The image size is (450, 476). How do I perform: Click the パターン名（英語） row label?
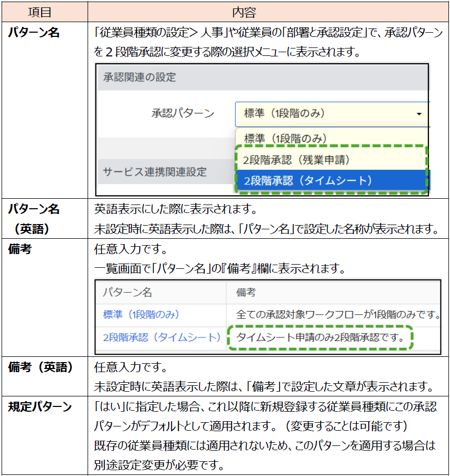pyautogui.click(x=34, y=219)
